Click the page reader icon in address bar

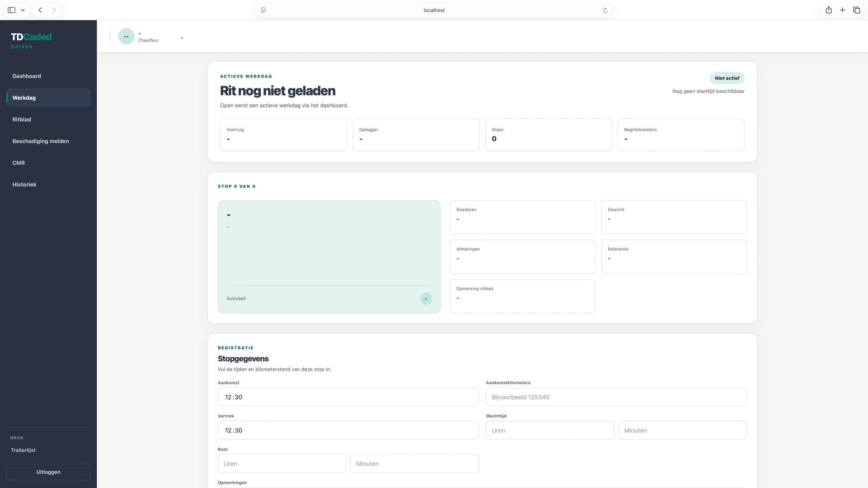click(264, 10)
